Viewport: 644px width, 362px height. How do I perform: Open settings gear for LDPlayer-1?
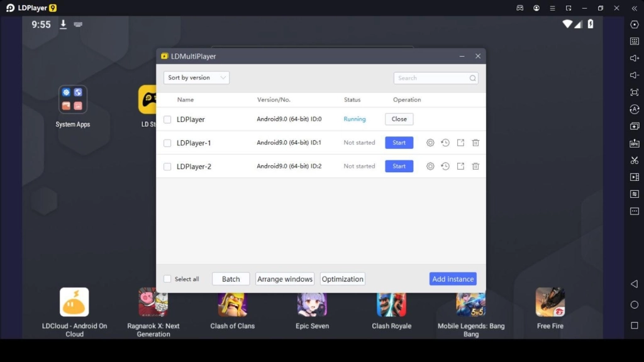(430, 143)
